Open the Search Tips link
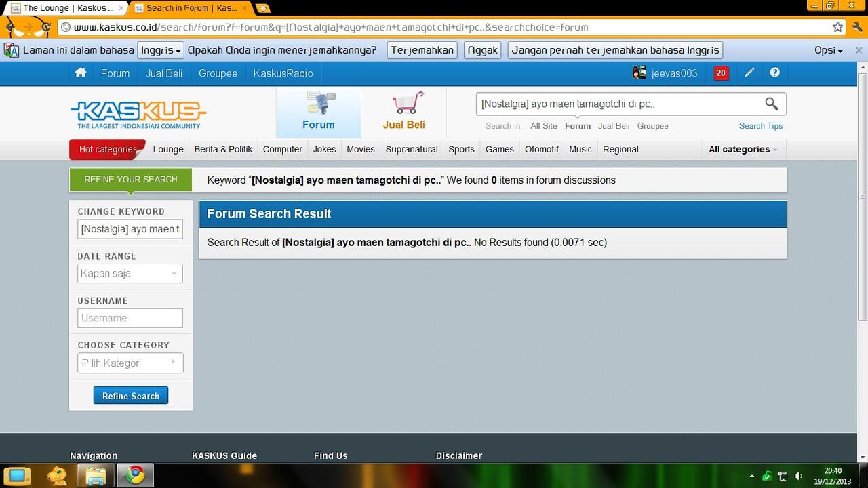This screenshot has width=868, height=488. pos(761,126)
